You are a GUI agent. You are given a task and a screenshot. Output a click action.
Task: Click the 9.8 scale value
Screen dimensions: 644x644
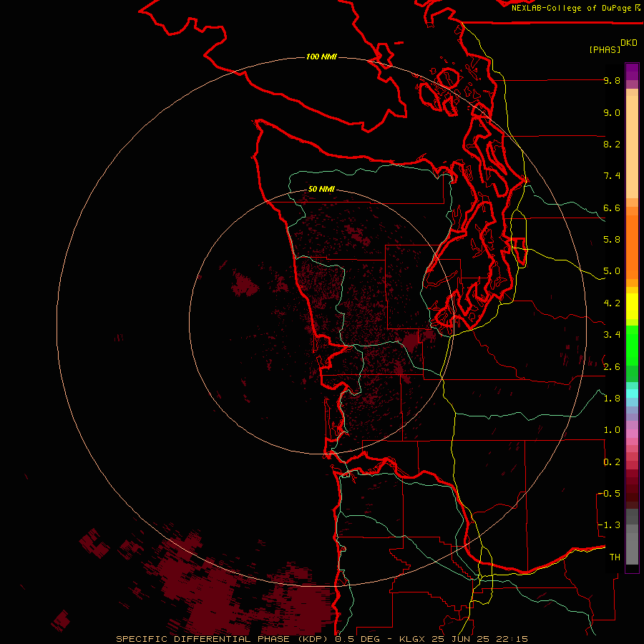[612, 80]
